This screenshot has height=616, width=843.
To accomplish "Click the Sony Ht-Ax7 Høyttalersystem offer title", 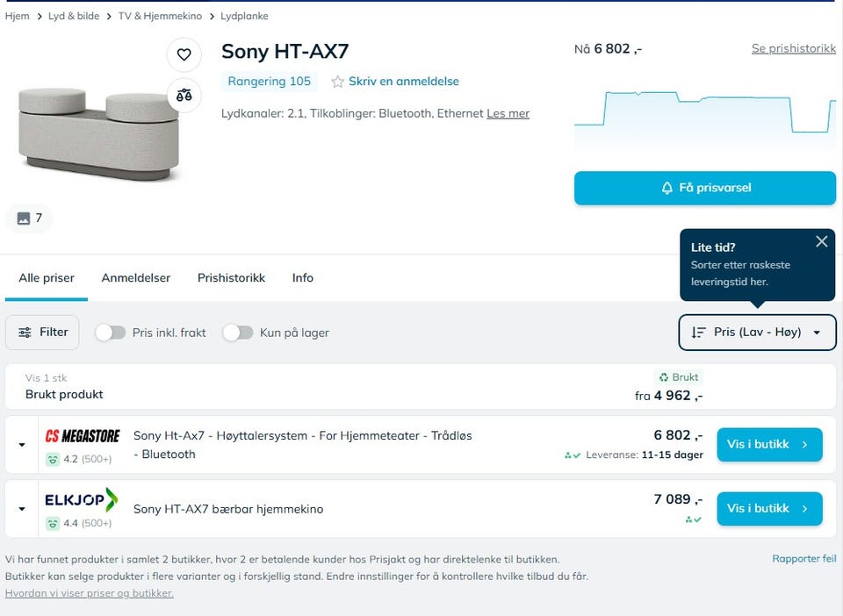I will click(x=303, y=445).
